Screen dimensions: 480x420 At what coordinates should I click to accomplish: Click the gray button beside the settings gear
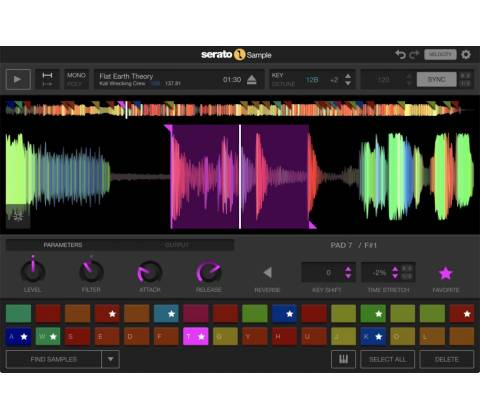[440, 54]
